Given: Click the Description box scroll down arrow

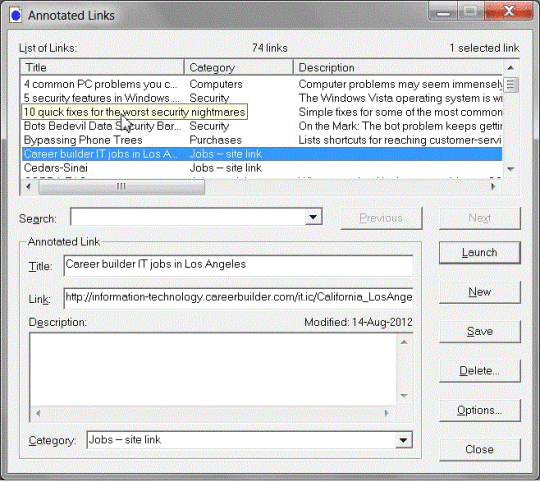Looking at the screenshot, I should click(x=404, y=396).
